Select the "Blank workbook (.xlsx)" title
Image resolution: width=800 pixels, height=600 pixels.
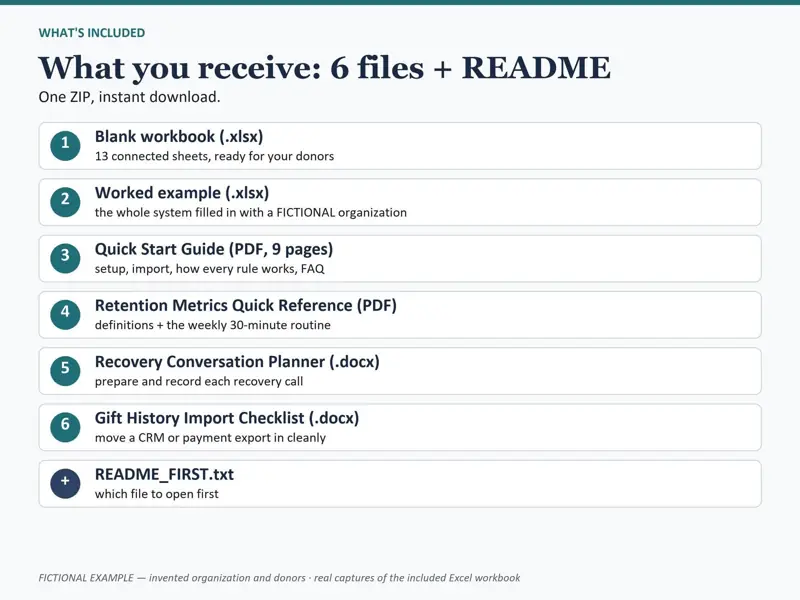pos(179,137)
